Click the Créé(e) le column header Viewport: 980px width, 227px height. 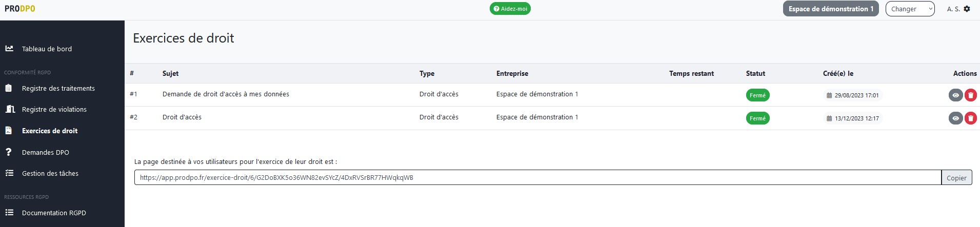[838, 73]
